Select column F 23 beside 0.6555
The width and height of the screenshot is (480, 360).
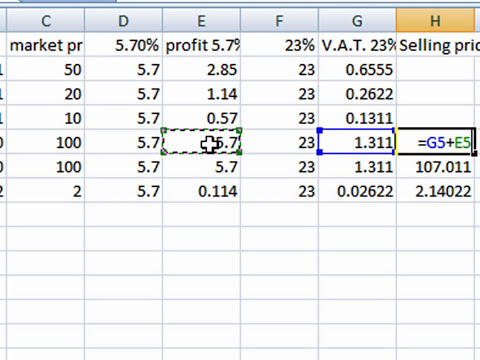279,69
